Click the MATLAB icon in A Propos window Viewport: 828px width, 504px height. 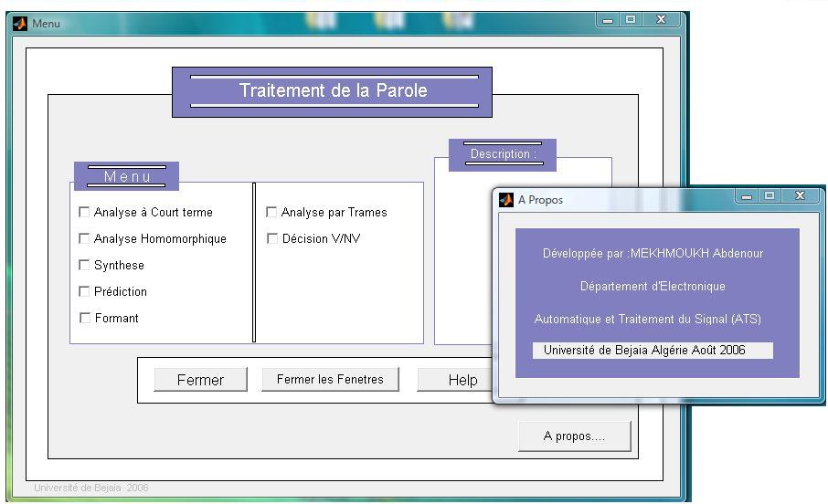[506, 199]
